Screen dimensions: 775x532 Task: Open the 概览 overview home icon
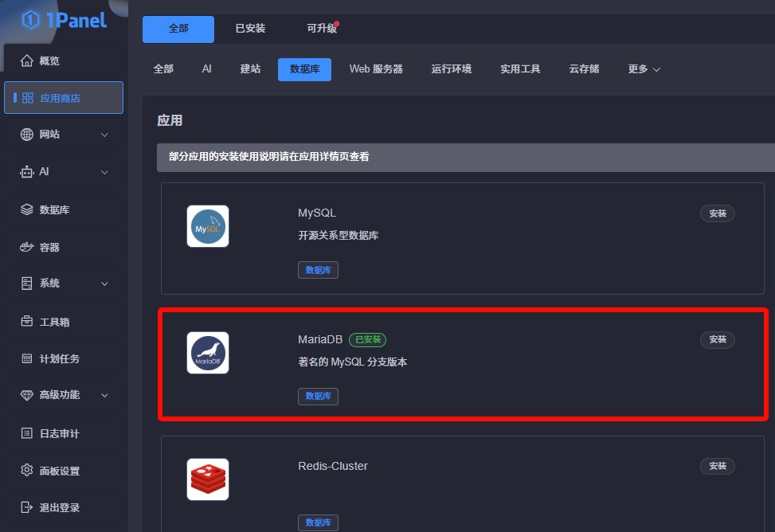click(x=27, y=61)
